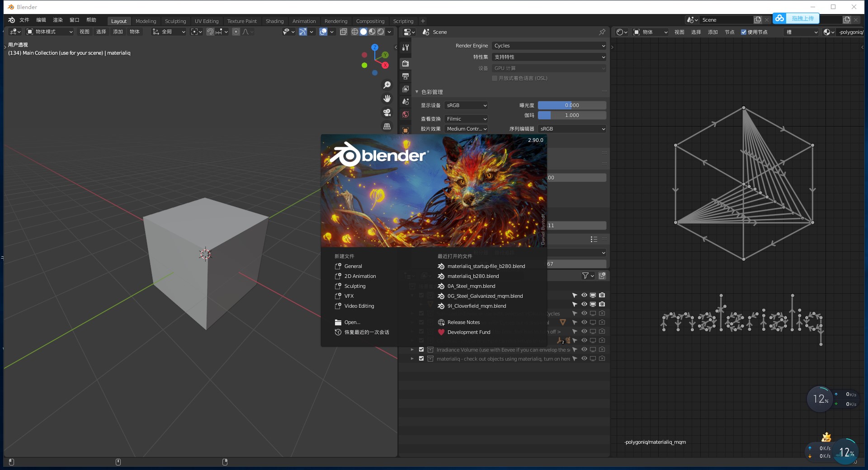Adjust the 曝光度 exposure slider
Screen dimensions: 868x470
coord(572,105)
